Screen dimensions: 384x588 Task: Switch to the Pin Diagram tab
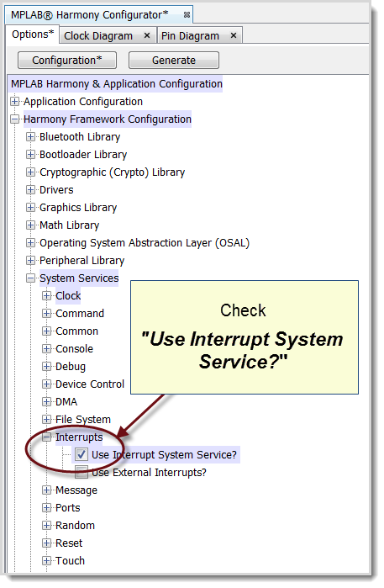[190, 36]
